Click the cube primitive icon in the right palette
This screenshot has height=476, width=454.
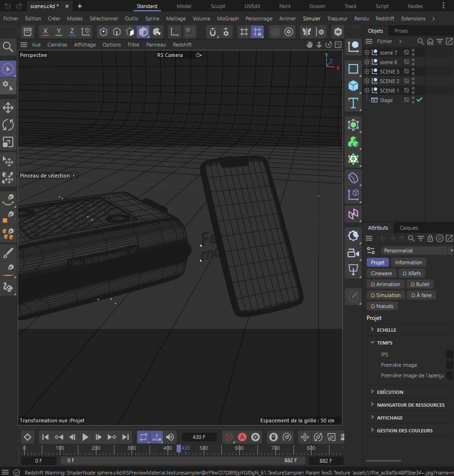point(353,86)
